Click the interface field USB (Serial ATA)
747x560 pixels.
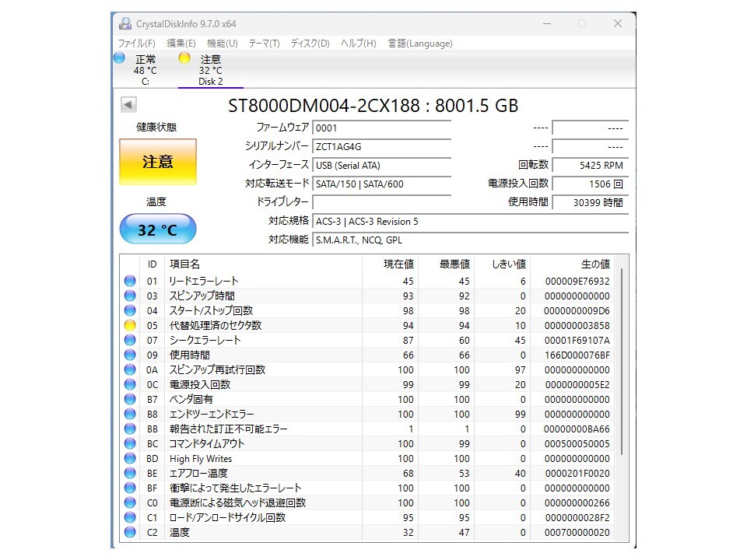381,165
